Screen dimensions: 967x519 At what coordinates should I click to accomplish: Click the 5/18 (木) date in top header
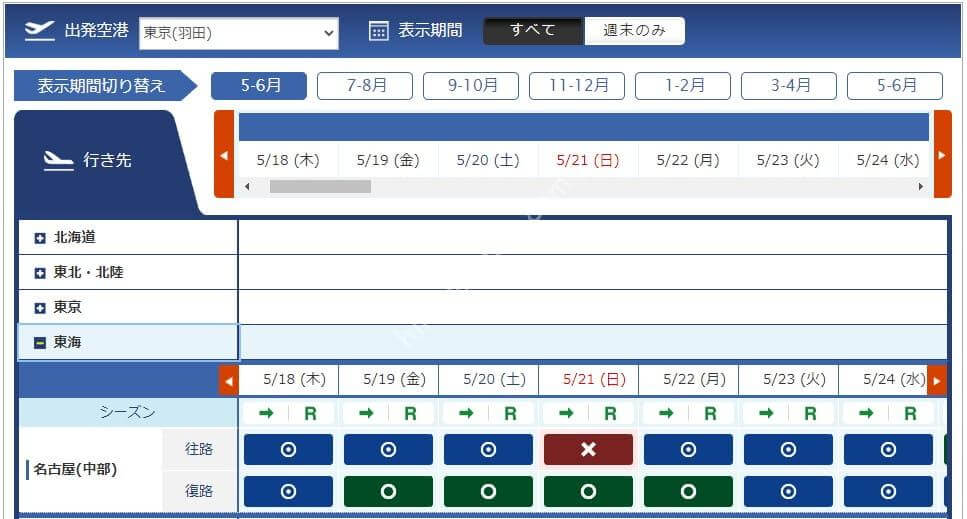coord(288,160)
